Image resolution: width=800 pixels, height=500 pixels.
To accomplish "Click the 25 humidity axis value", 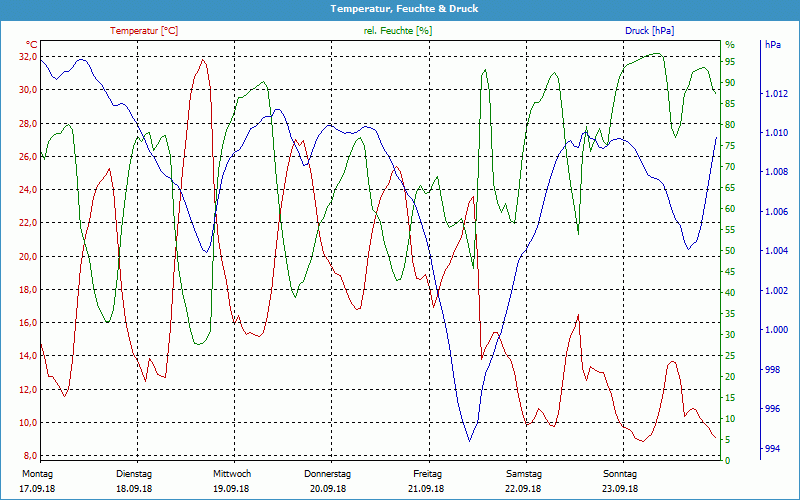I will click(730, 356).
